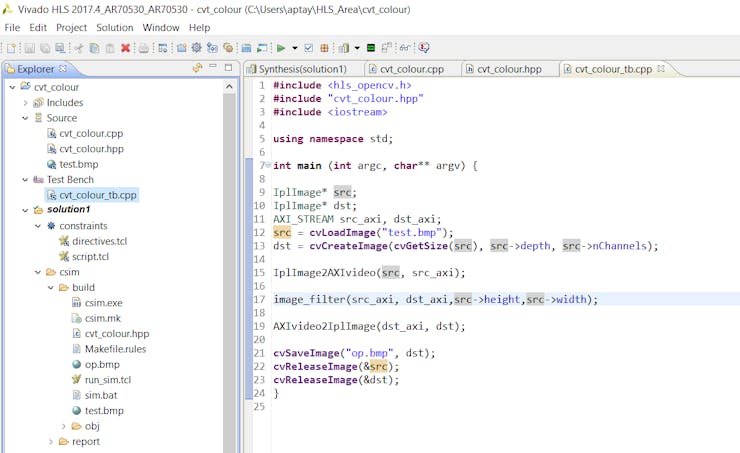Collapse the Source folder
740x453 pixels.
pos(25,118)
